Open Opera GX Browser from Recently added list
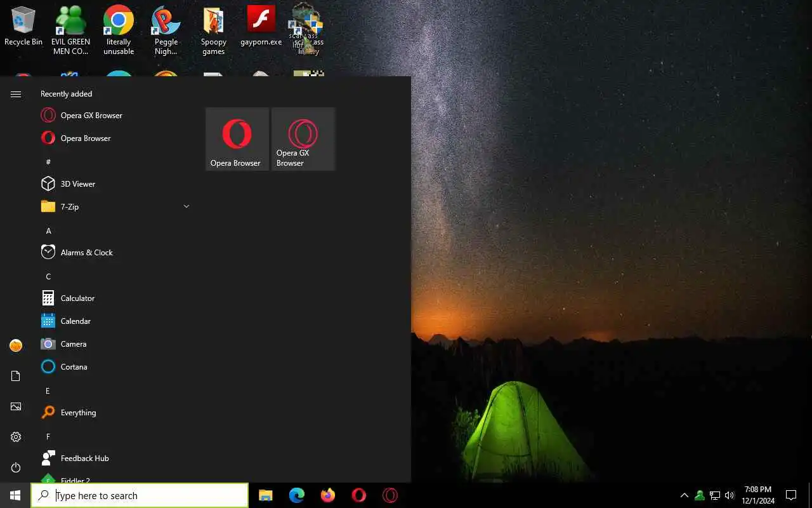Viewport: 812px width, 508px height. point(114,116)
